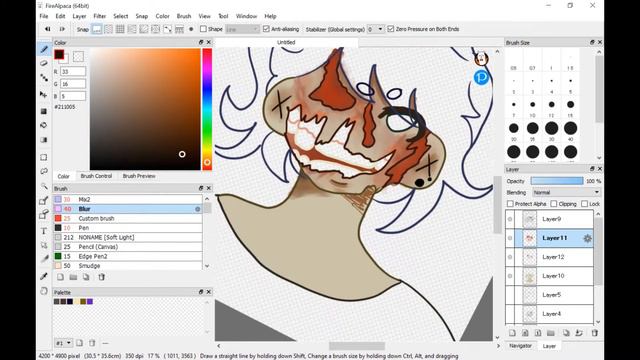Select the Eyedropper tool
The width and height of the screenshot is (640, 360).
click(x=44, y=276)
